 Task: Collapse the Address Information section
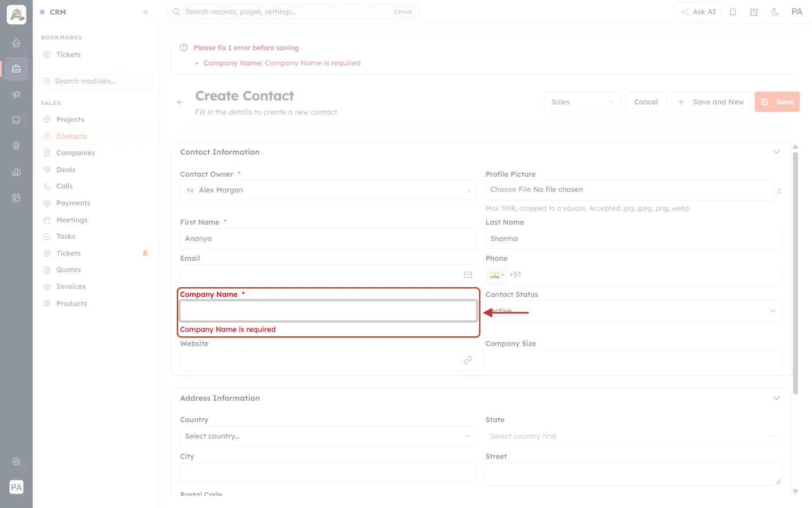776,398
